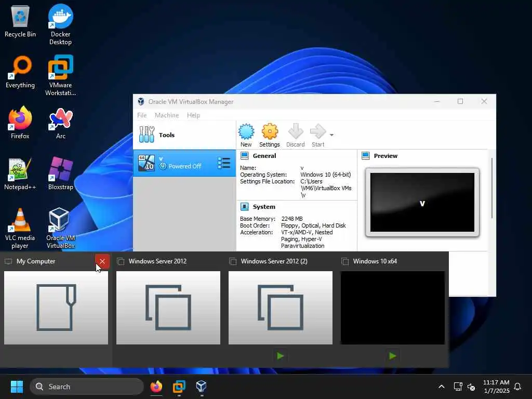Screen dimensions: 532x399
Task: Click the 'Windows 10 (64-bit)' value
Action: [x=326, y=175]
